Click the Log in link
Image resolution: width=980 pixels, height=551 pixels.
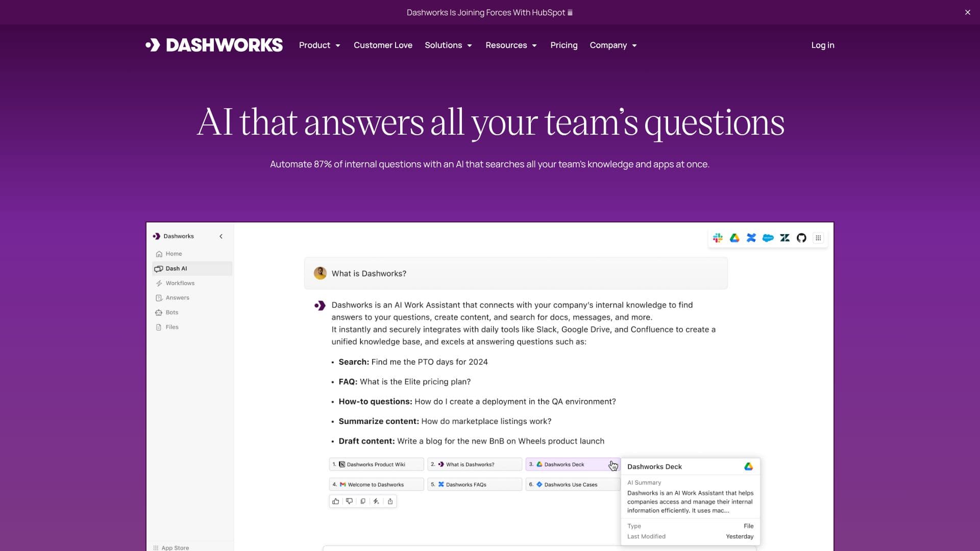click(823, 45)
